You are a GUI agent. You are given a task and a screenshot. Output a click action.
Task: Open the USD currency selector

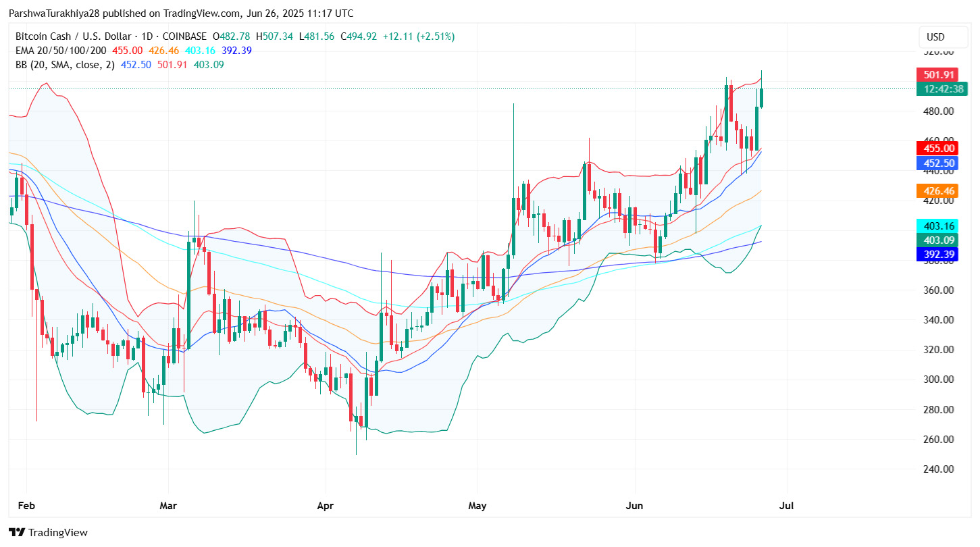click(935, 36)
